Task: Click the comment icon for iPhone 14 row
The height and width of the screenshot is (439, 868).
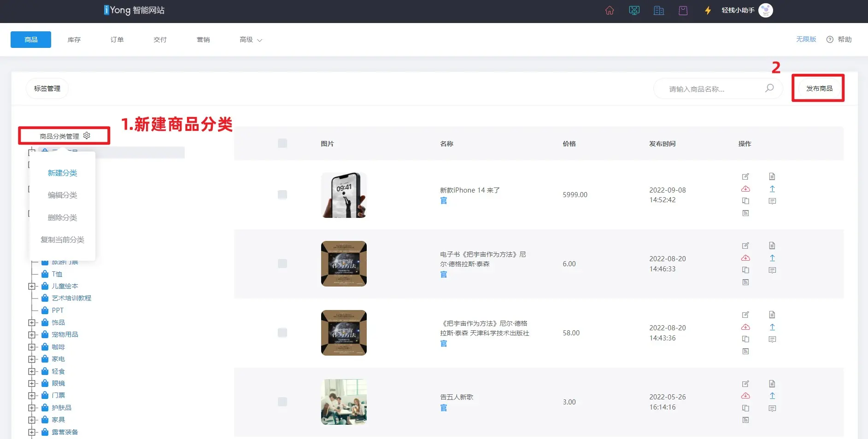Action: pyautogui.click(x=772, y=201)
